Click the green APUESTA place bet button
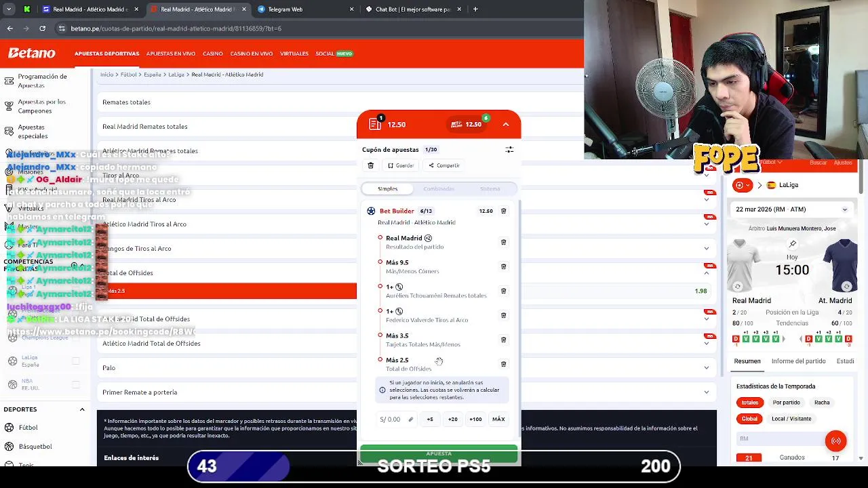This screenshot has width=868, height=488. click(x=439, y=454)
